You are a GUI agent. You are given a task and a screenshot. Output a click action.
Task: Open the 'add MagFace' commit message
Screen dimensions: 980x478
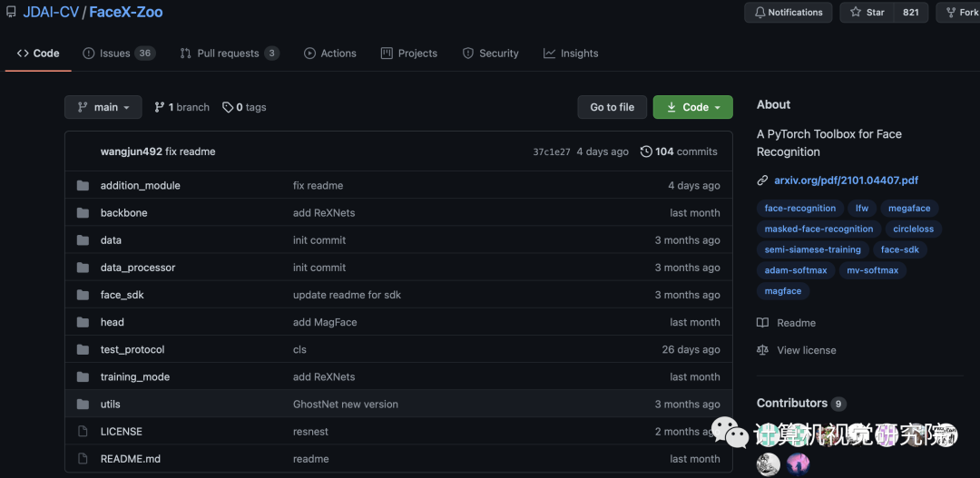click(x=325, y=322)
